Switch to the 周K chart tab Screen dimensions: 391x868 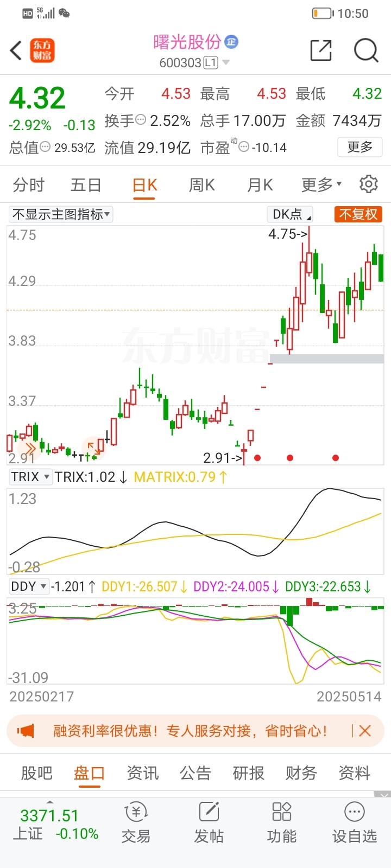[202, 185]
